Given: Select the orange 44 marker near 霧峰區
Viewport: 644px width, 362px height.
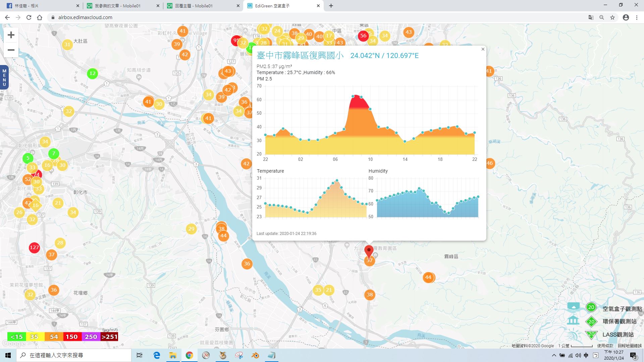Looking at the screenshot, I should 428,277.
